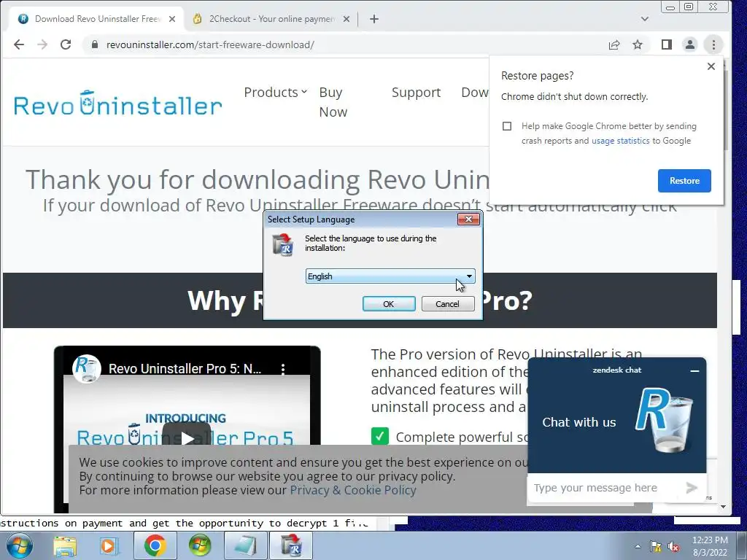Screen dimensions: 747x560
Task: Check the send crash reports checkbox
Action: click(x=507, y=126)
